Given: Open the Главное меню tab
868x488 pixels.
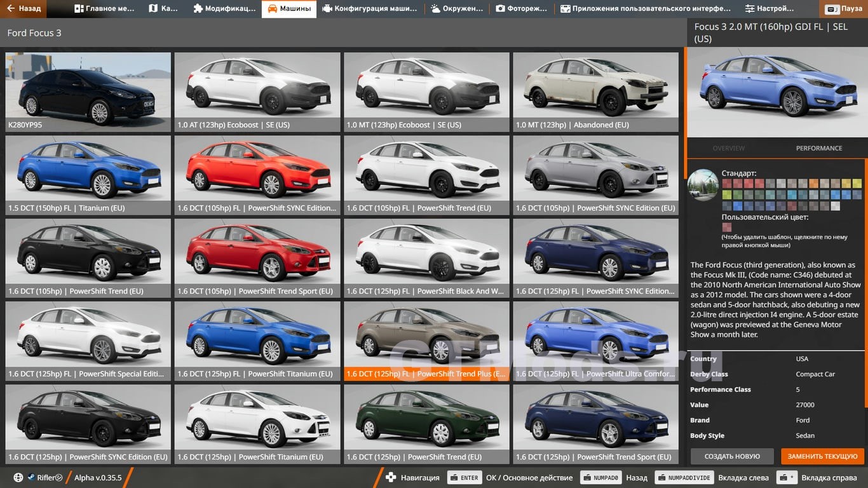Looking at the screenshot, I should point(104,9).
